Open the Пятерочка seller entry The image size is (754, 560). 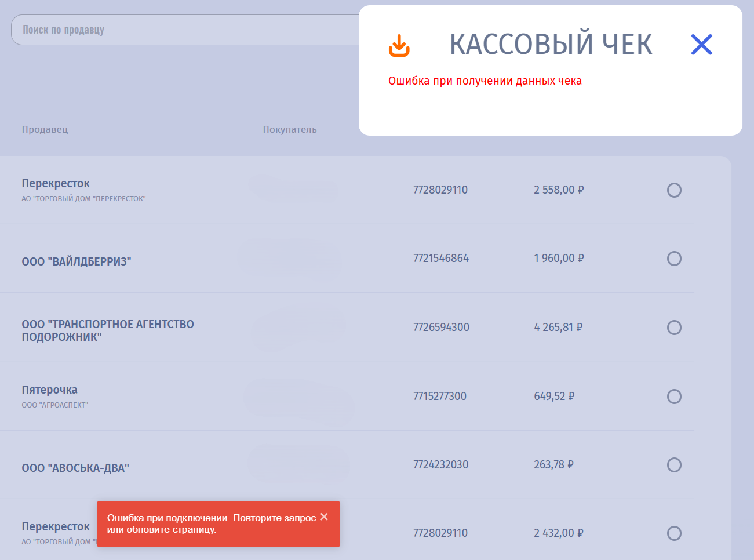(x=50, y=390)
